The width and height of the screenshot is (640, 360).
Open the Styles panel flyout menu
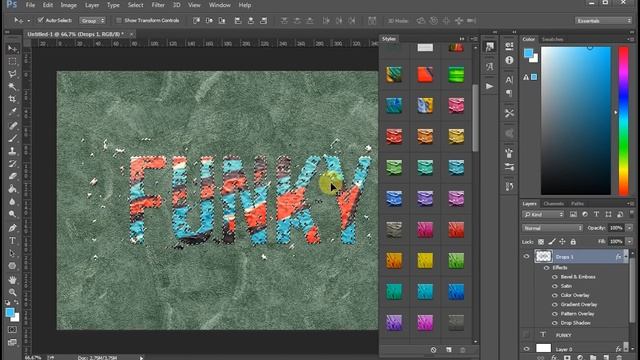click(474, 39)
